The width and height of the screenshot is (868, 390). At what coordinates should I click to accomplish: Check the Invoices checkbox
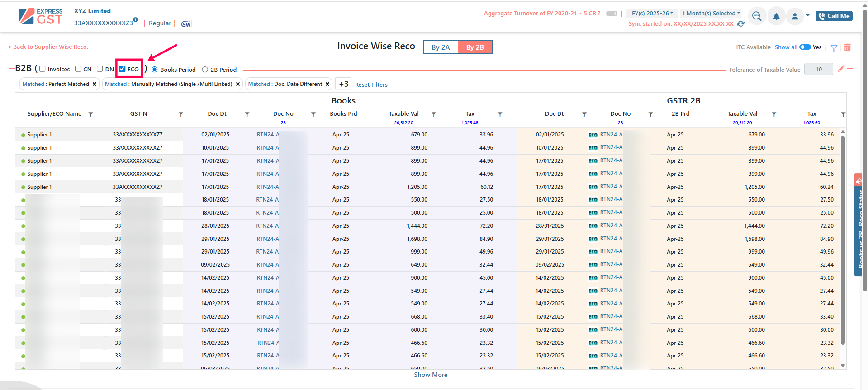pos(43,69)
